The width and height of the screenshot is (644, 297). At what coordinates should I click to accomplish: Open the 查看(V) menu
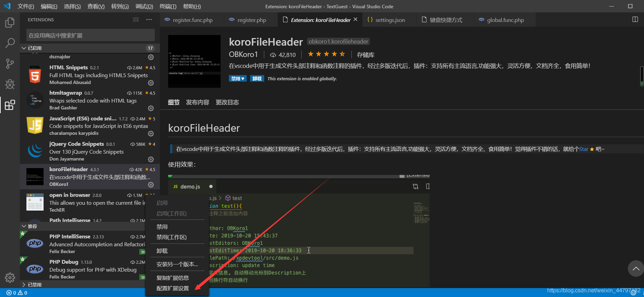tap(96, 7)
